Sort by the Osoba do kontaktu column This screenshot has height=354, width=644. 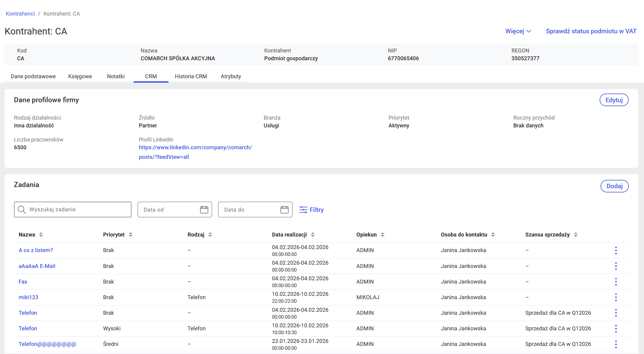tap(493, 235)
